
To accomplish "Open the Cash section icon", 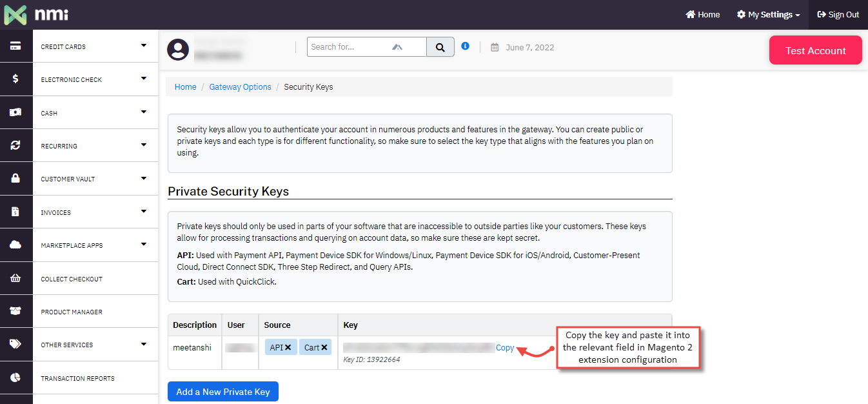I will (16, 112).
